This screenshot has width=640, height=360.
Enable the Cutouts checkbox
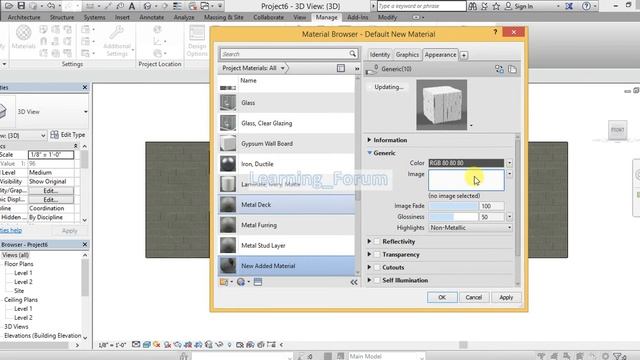[x=377, y=268]
